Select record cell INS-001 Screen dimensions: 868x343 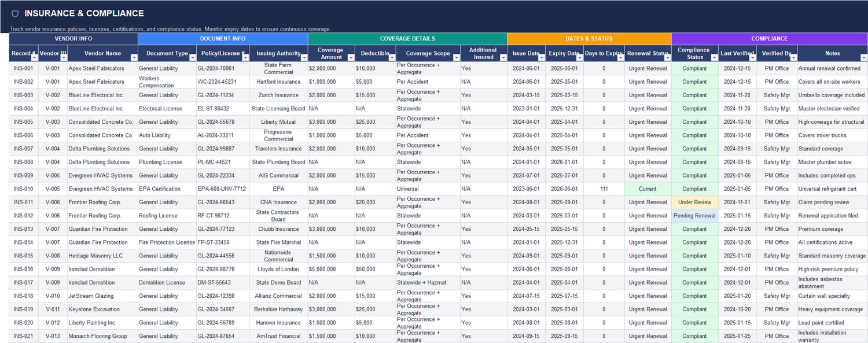(x=24, y=68)
